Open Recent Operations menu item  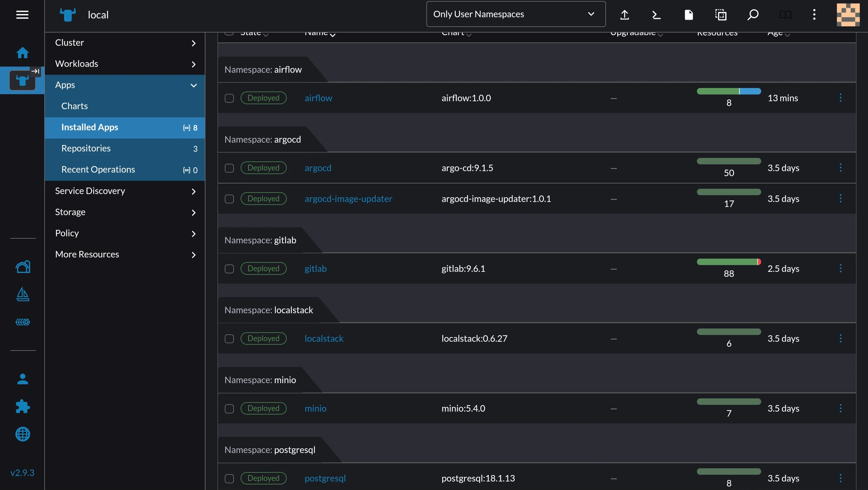[125, 170]
